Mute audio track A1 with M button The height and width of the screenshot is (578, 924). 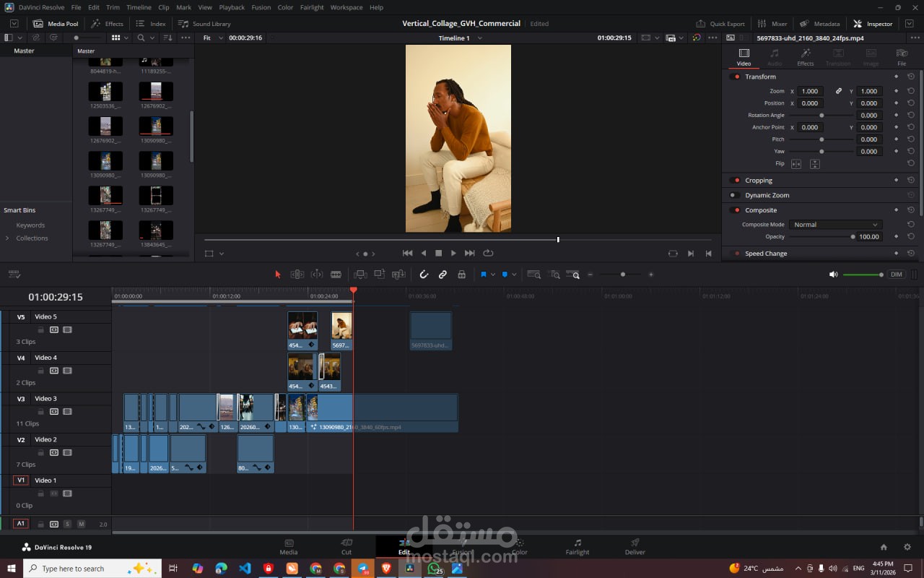(x=81, y=524)
